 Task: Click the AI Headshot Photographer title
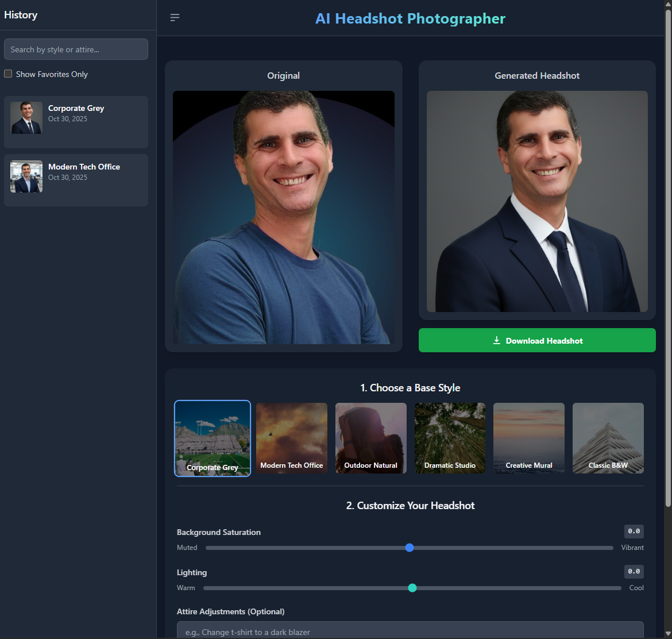(x=410, y=18)
